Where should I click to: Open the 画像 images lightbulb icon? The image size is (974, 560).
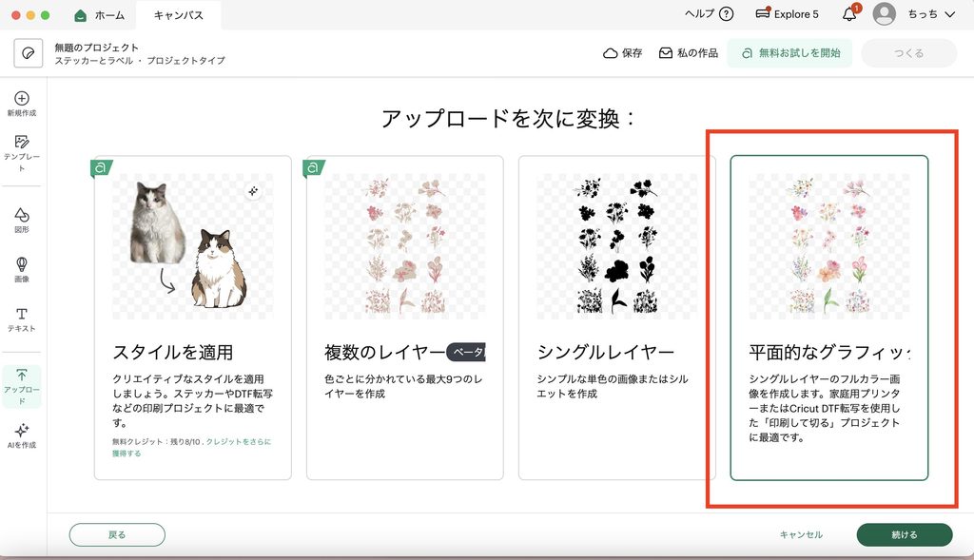pos(22,264)
